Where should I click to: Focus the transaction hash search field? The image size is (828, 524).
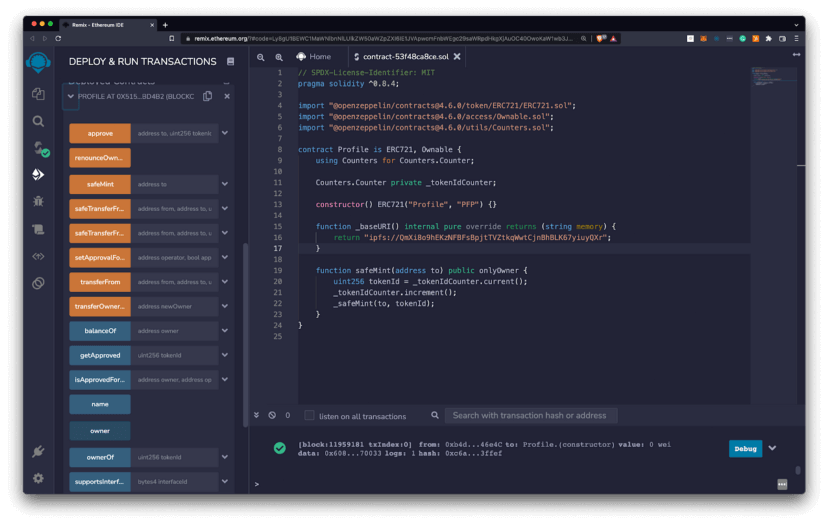[x=530, y=415]
